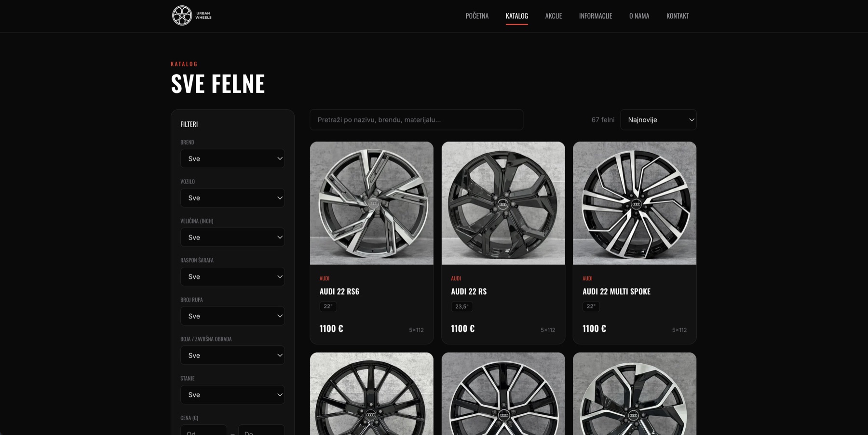Click the Filteri panel heading
The width and height of the screenshot is (868, 435).
189,124
